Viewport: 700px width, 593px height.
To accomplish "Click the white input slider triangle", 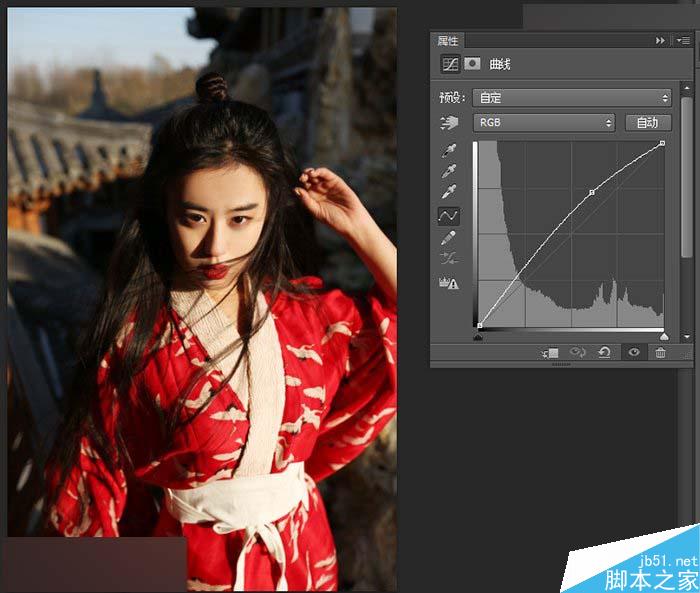I will coord(664,336).
